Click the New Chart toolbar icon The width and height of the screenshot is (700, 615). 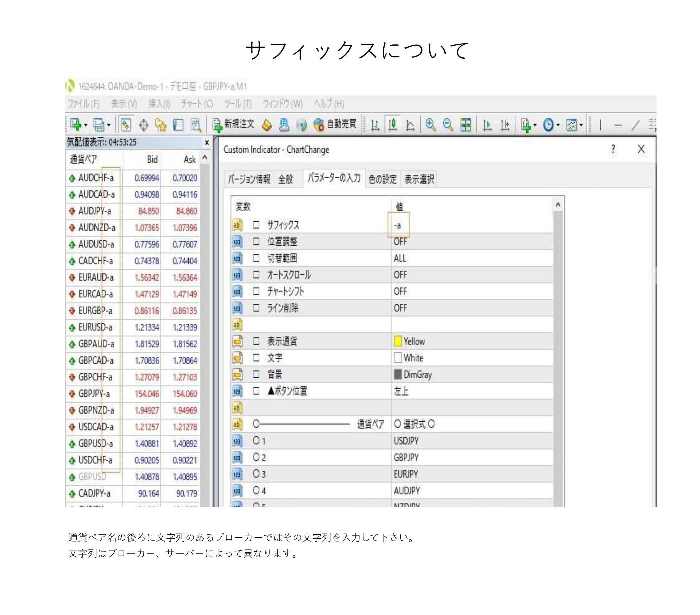(75, 124)
